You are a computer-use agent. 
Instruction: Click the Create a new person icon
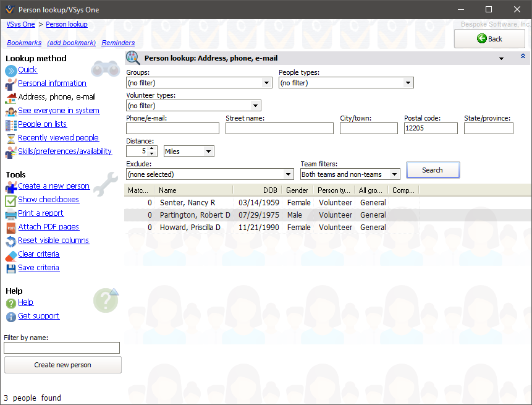point(9,185)
